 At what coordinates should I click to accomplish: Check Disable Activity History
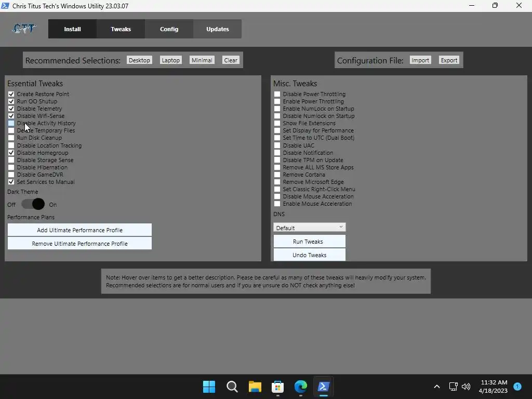[11, 123]
